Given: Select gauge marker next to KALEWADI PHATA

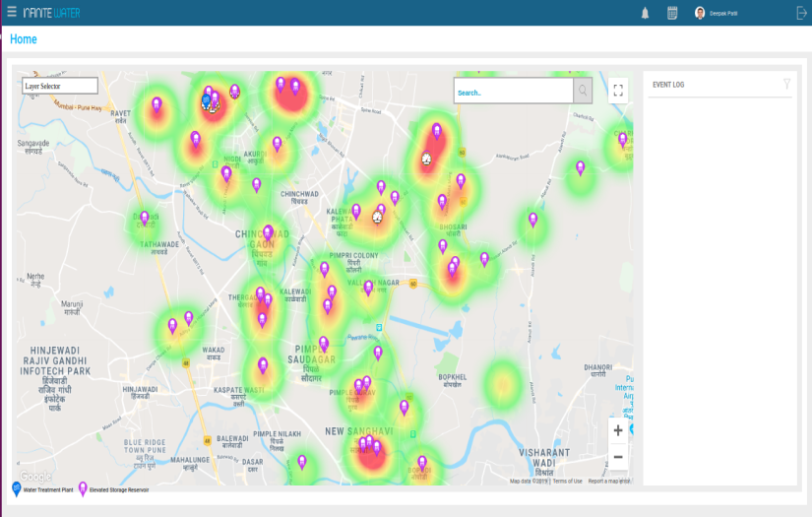Looking at the screenshot, I should (x=377, y=218).
